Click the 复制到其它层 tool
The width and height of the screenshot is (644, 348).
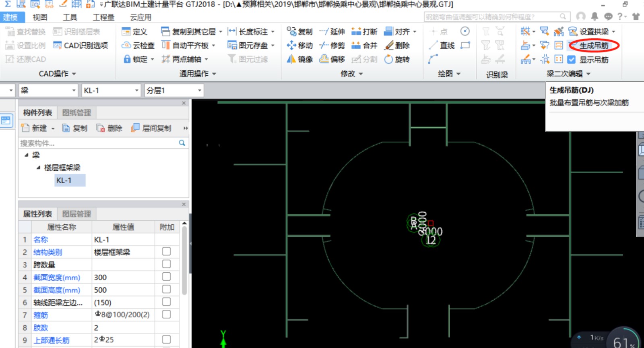click(x=192, y=31)
